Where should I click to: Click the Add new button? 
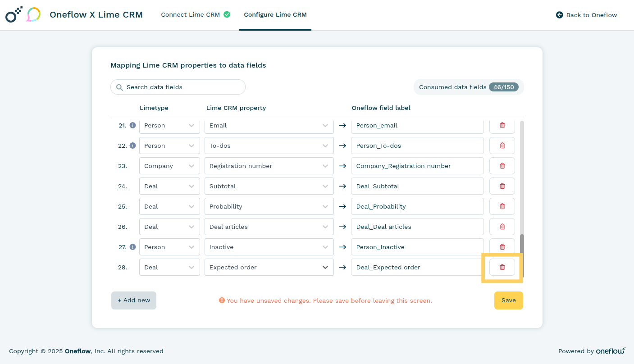pyautogui.click(x=134, y=300)
